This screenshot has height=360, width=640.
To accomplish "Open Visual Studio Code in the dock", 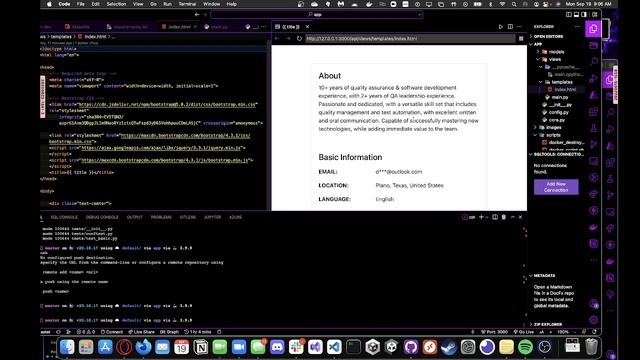I will [334, 347].
